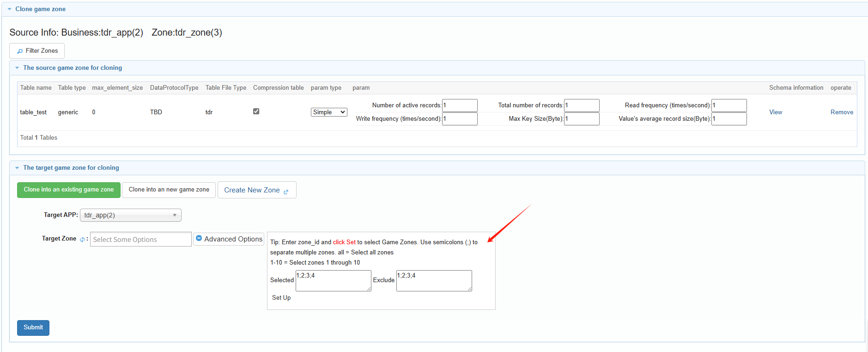Screen dimensions: 868x352
Task: Click Set Up under the Selected field
Action: point(281,298)
